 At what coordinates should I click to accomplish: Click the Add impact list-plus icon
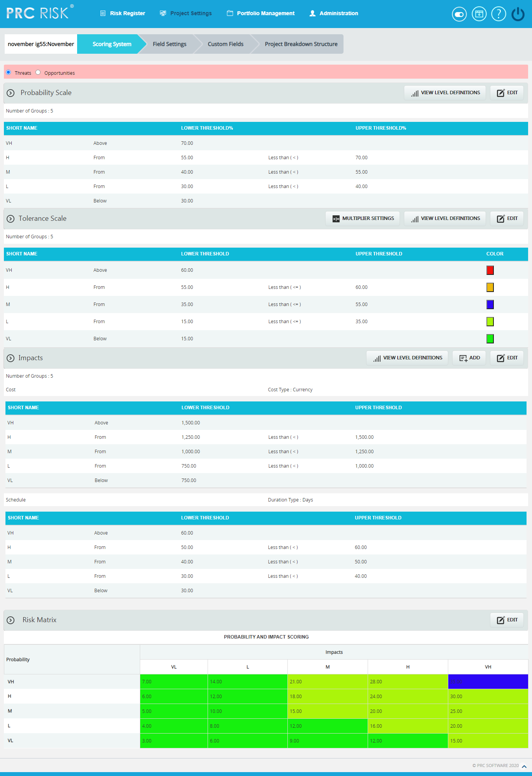coord(463,358)
